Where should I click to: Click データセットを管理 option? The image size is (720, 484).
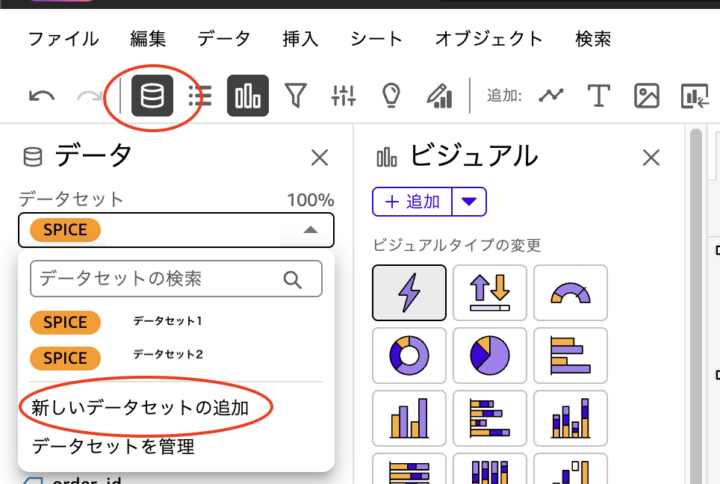[113, 446]
